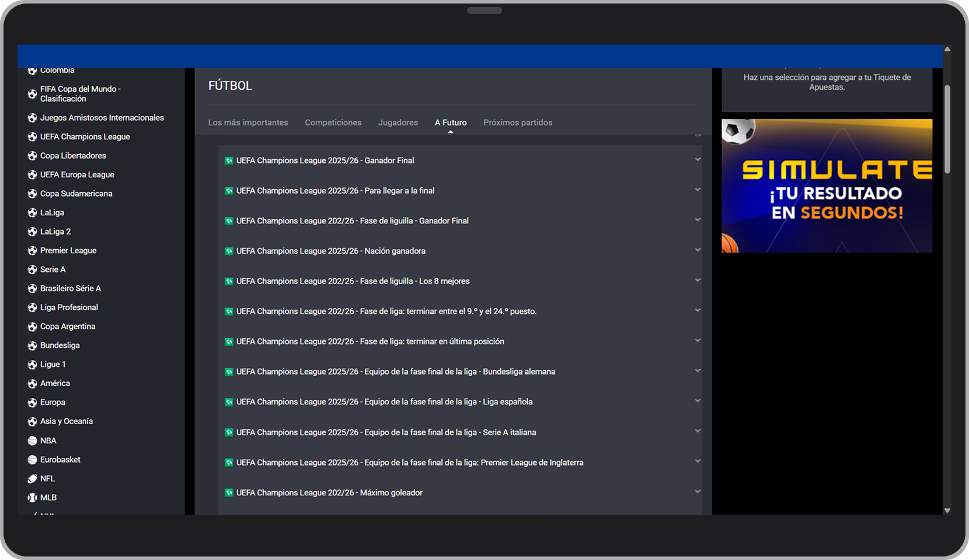Click the ball icon beside FIFA Copa del Mundo
This screenshot has width=969, height=560.
pos(32,94)
